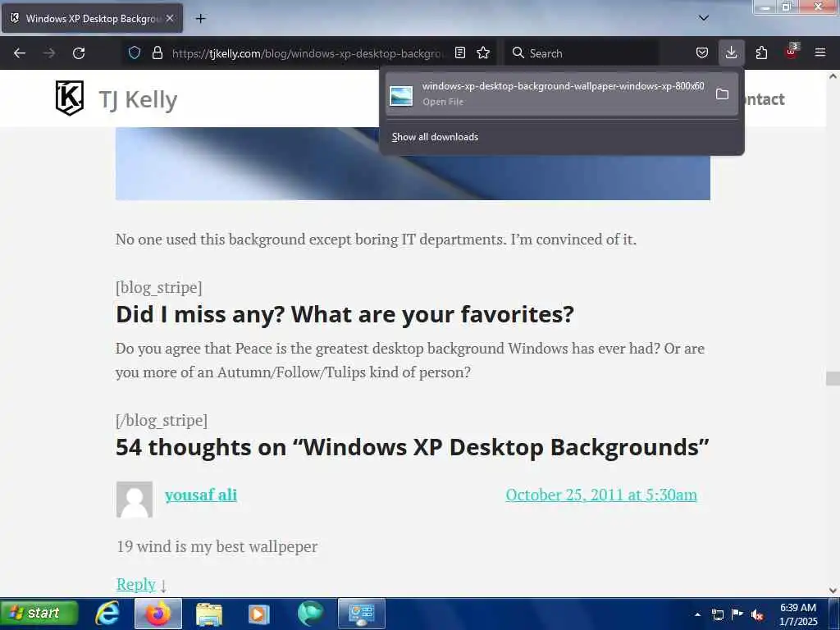The width and height of the screenshot is (840, 630).
Task: Click the boring IT departments sentence
Action: 376,239
